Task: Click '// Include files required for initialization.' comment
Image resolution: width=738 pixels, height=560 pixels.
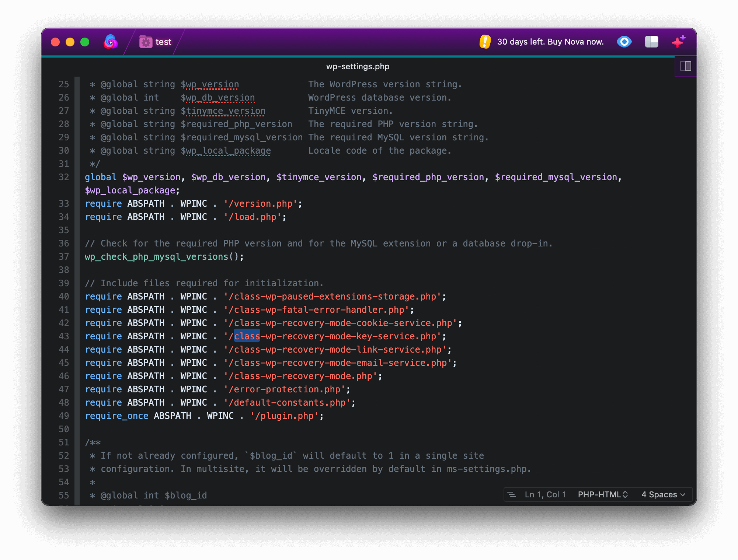Action: [204, 283]
